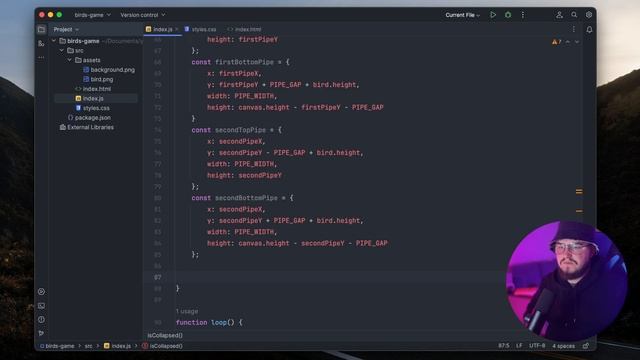640x360 pixels.
Task: Open styles.css in project tree
Action: (x=96, y=108)
